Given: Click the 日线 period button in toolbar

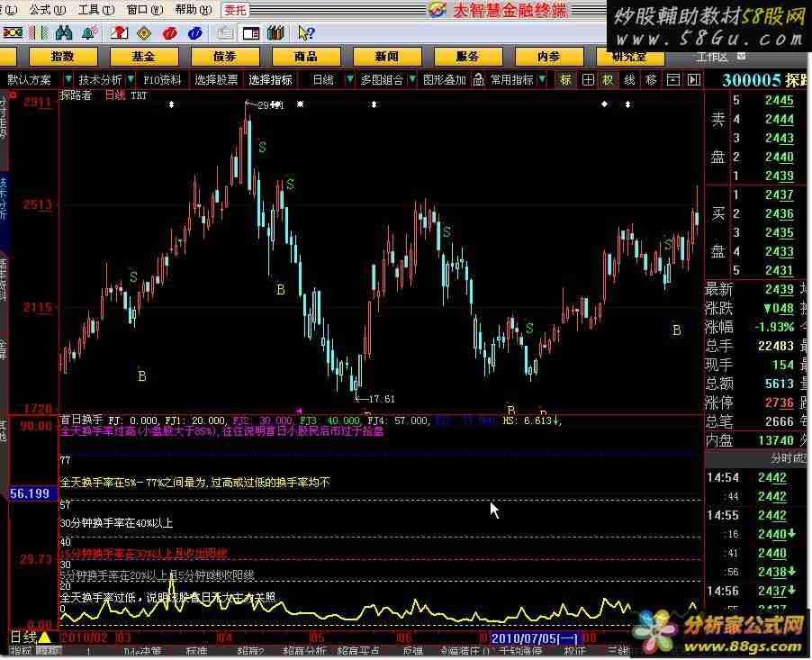Looking at the screenshot, I should point(324,80).
